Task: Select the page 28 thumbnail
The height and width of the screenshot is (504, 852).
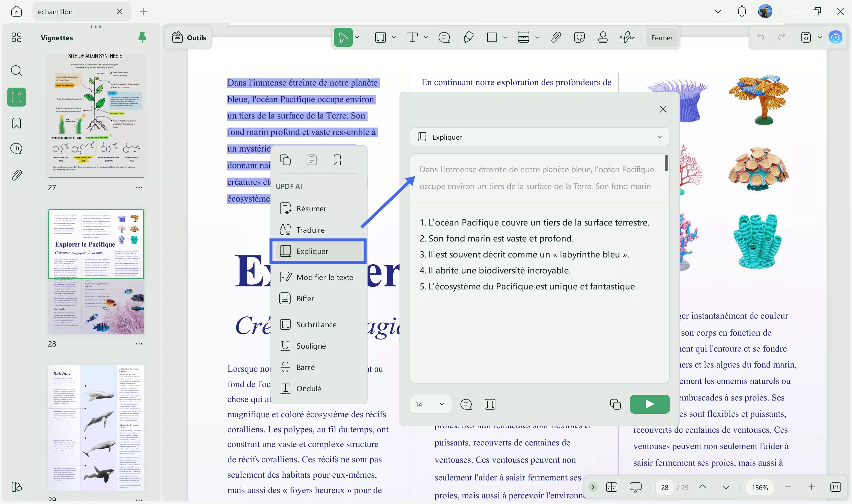Action: pos(96,272)
